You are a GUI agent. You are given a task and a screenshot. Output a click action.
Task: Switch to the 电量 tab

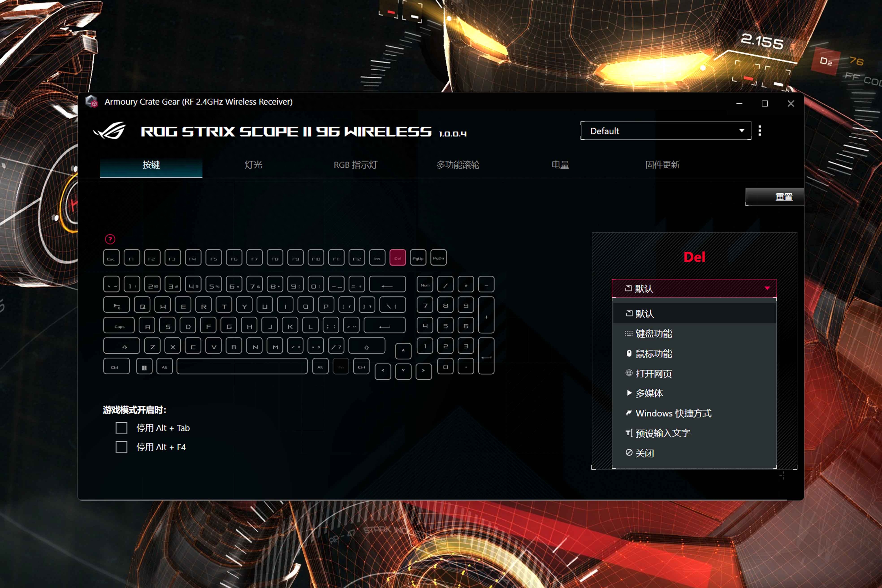point(560,165)
